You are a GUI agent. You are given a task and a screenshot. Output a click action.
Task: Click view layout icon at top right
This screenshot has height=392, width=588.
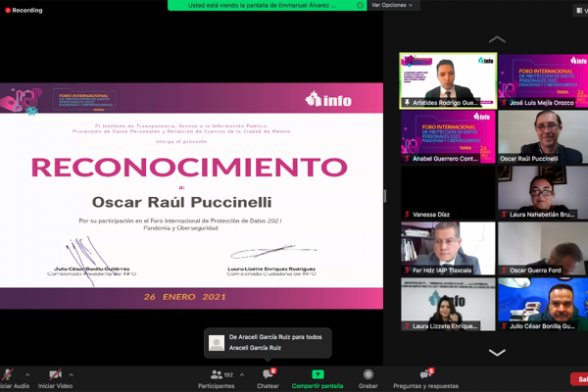point(579,11)
